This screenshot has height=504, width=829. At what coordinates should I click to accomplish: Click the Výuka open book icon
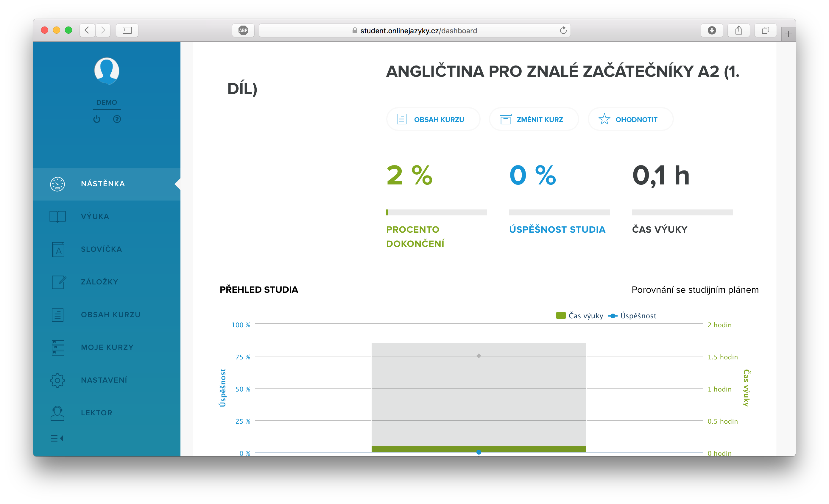point(57,217)
